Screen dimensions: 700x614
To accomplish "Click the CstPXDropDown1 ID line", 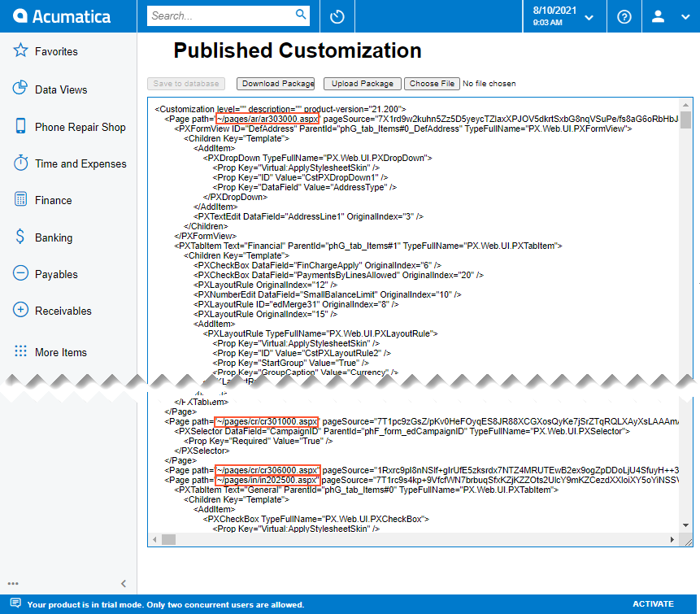I will [300, 177].
